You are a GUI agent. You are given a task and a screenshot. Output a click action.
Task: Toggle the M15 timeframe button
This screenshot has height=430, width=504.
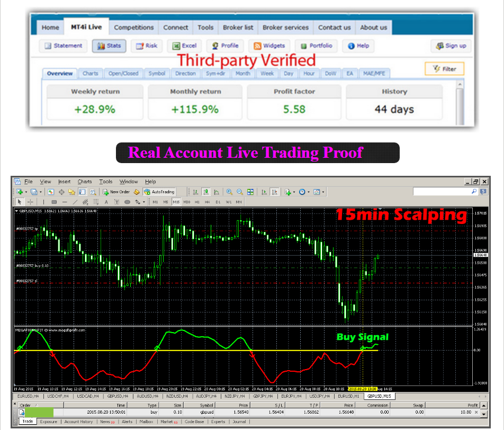point(176,202)
